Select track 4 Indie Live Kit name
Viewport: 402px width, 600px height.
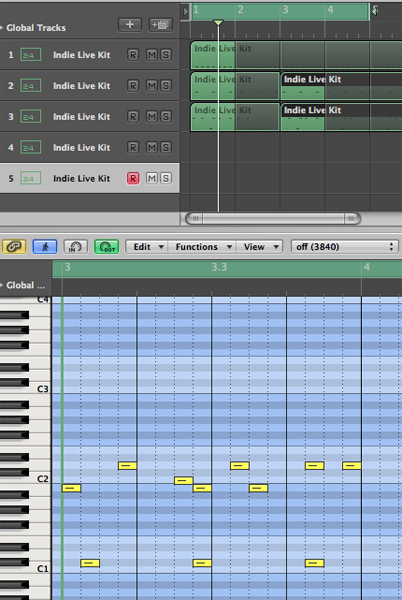pyautogui.click(x=81, y=147)
